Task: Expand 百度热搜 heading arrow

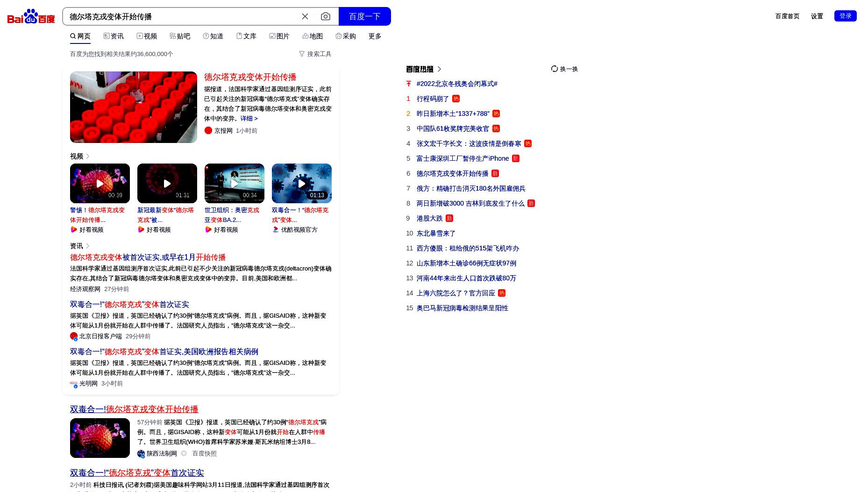Action: 439,69
